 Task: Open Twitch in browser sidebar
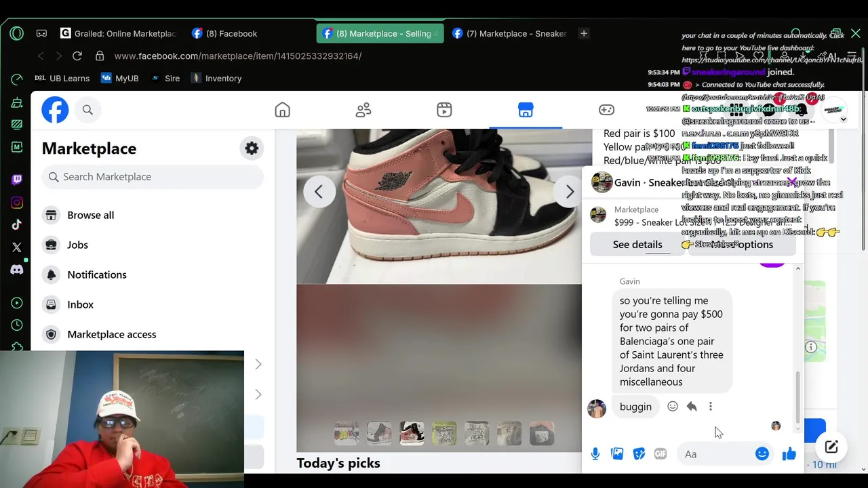17,180
